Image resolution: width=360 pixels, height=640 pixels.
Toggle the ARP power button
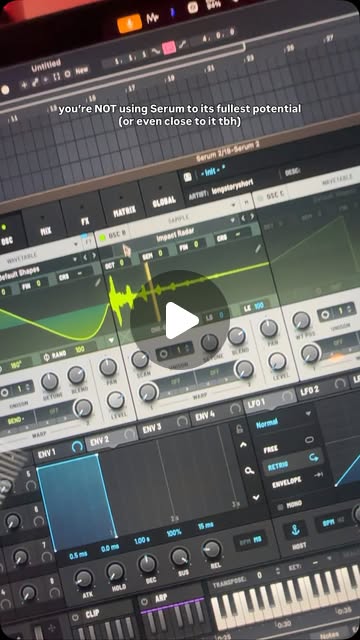(x=144, y=602)
